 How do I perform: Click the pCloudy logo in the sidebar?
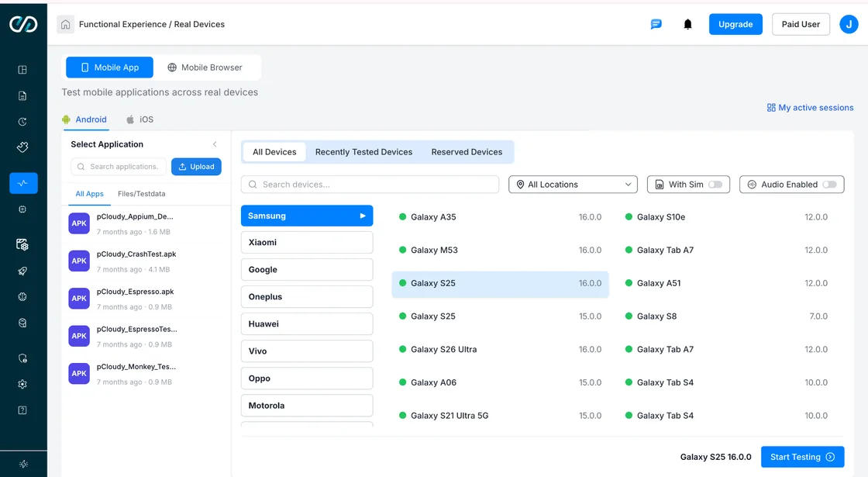(23, 24)
